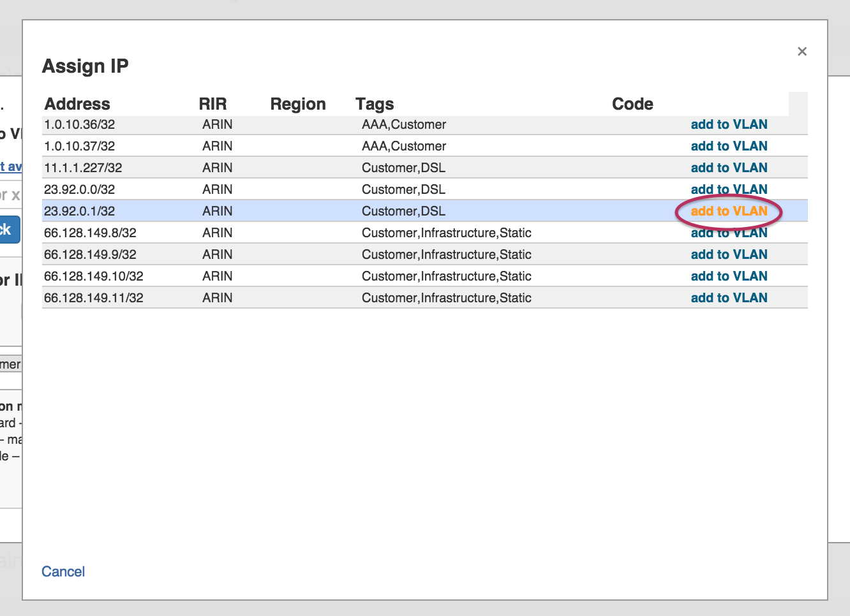Add 1.0.10.36/32 to VLAN

point(729,124)
